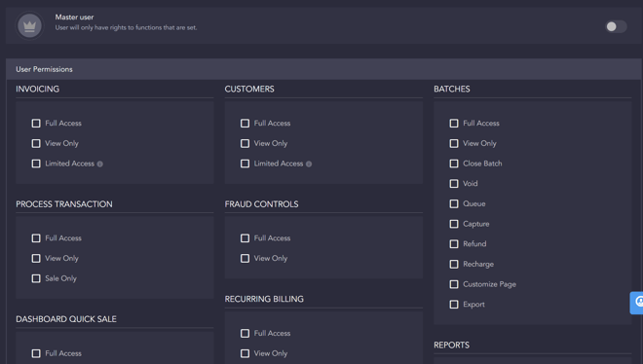Check View Only under Batches

pyautogui.click(x=454, y=143)
